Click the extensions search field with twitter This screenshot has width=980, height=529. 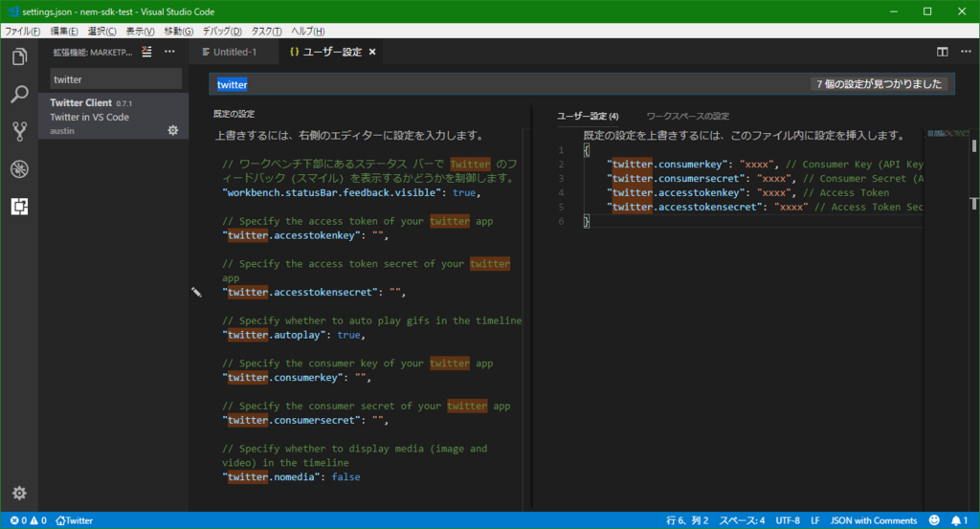[116, 79]
